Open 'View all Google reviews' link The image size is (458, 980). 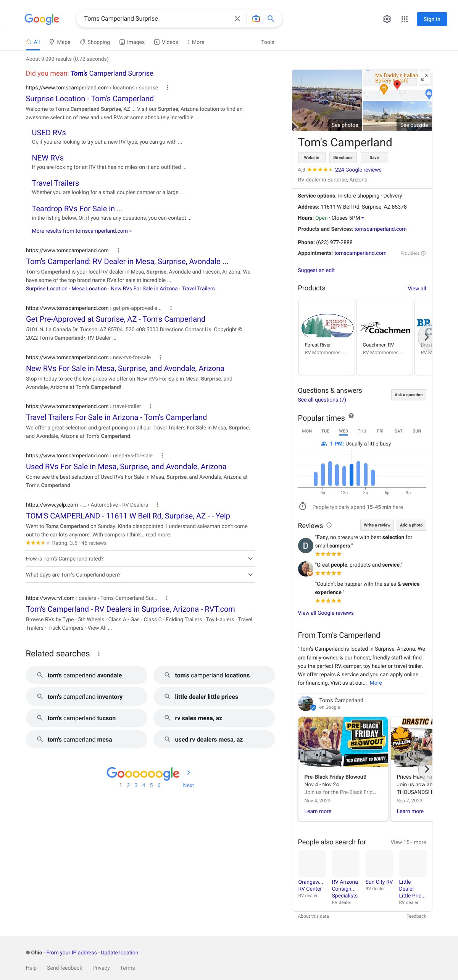(326, 613)
